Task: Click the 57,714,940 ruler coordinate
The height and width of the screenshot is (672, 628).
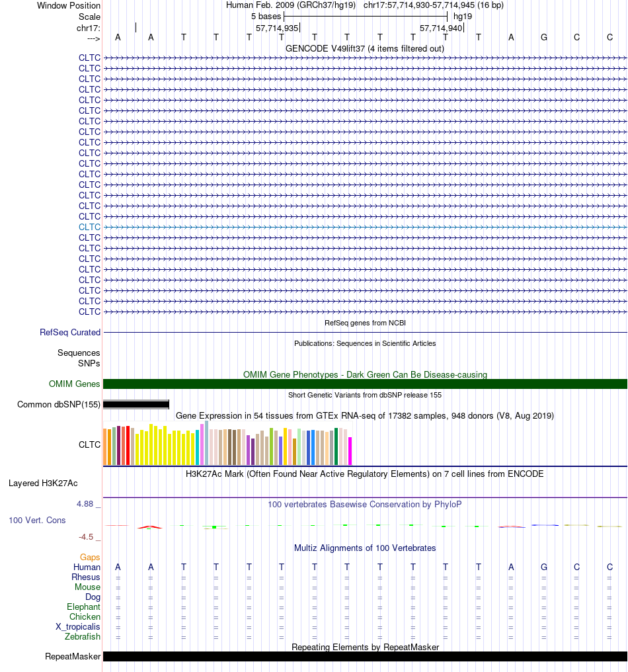Action: coord(441,28)
